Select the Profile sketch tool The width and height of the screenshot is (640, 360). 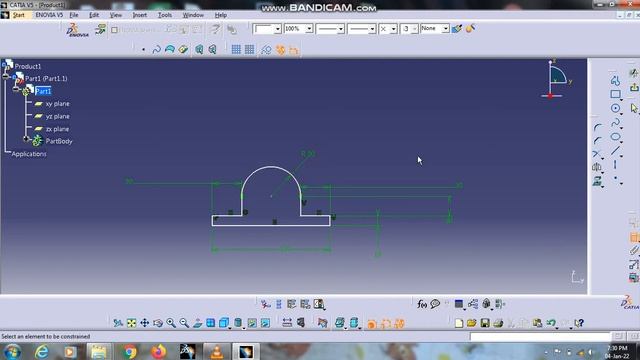(615, 80)
